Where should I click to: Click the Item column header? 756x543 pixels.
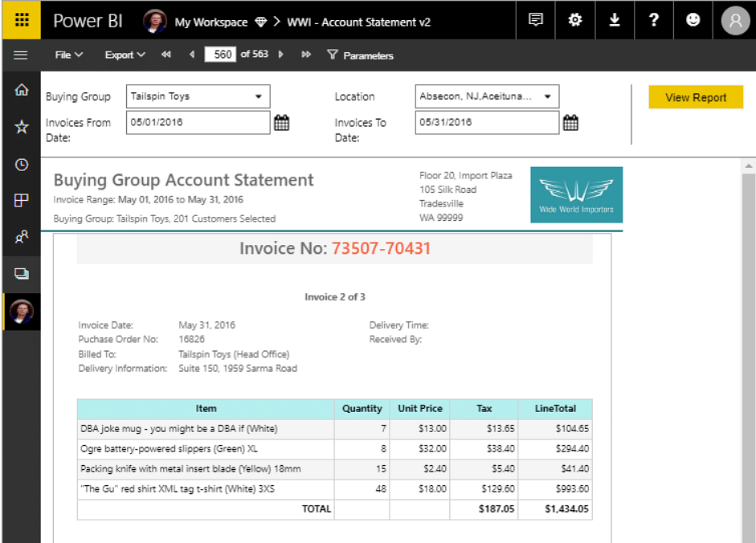click(x=206, y=409)
